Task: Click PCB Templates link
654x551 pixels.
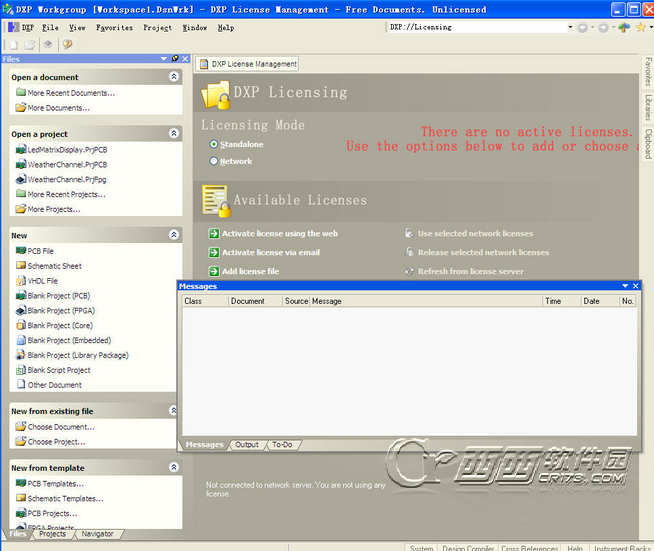Action: (x=55, y=484)
